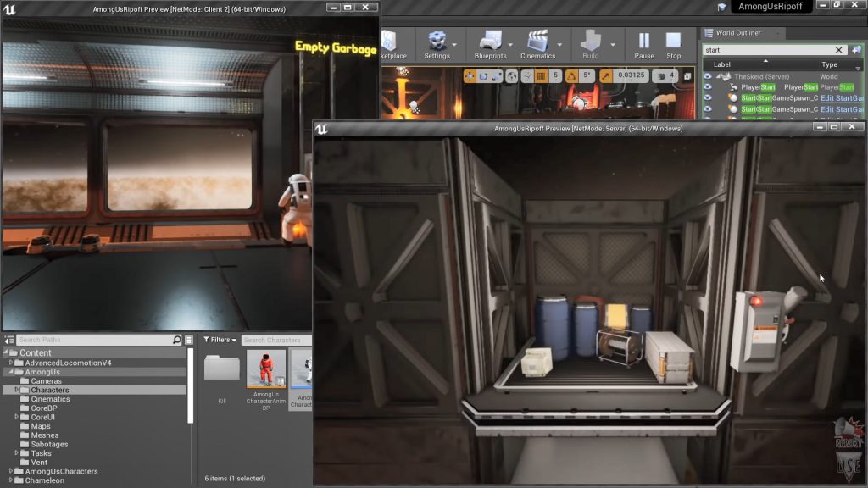The image size is (868, 488).
Task: Open Settings dropdown arrow
Action: [x=454, y=45]
